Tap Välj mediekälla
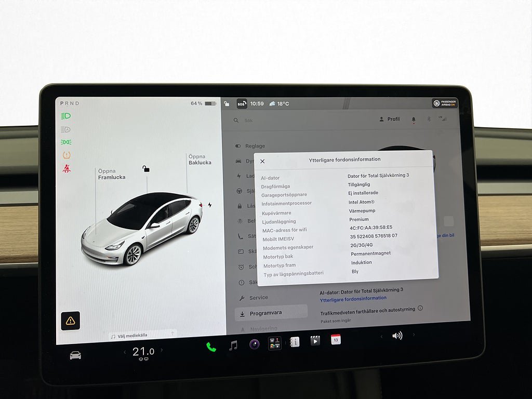 [129, 336]
